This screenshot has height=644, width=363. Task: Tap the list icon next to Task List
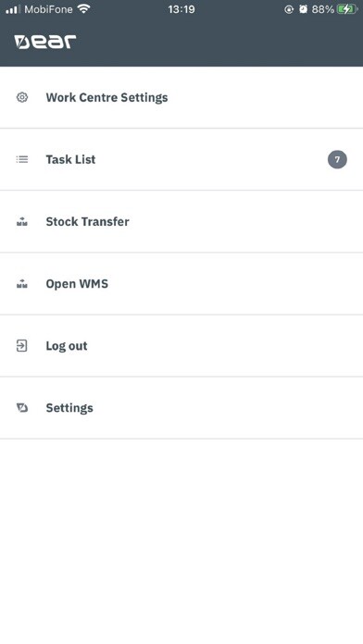click(x=22, y=159)
